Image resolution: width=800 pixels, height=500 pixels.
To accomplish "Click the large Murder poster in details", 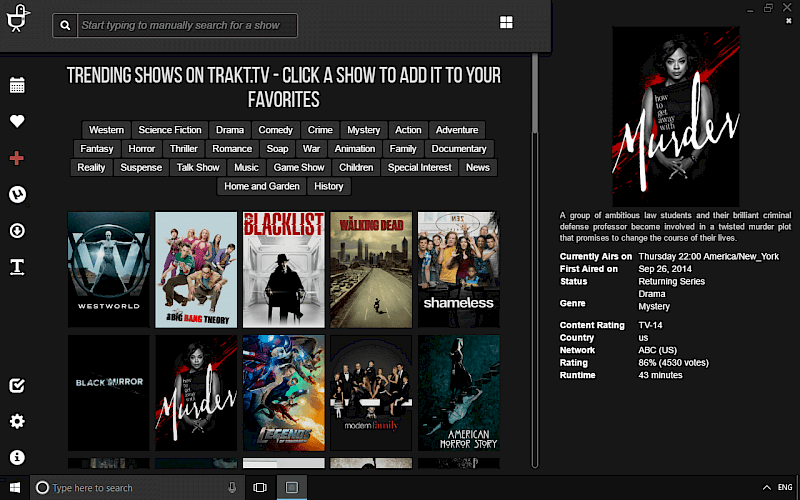I will pyautogui.click(x=676, y=116).
